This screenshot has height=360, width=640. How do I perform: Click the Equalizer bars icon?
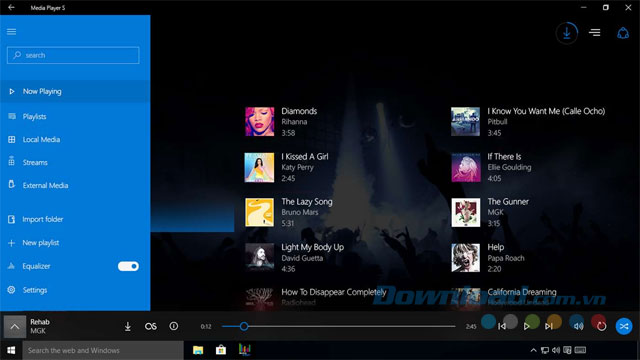(11, 266)
